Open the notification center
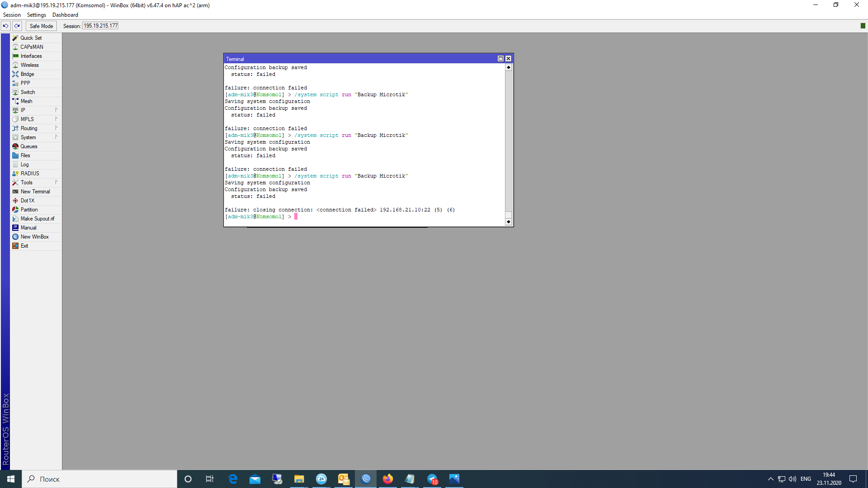 coord(853,479)
